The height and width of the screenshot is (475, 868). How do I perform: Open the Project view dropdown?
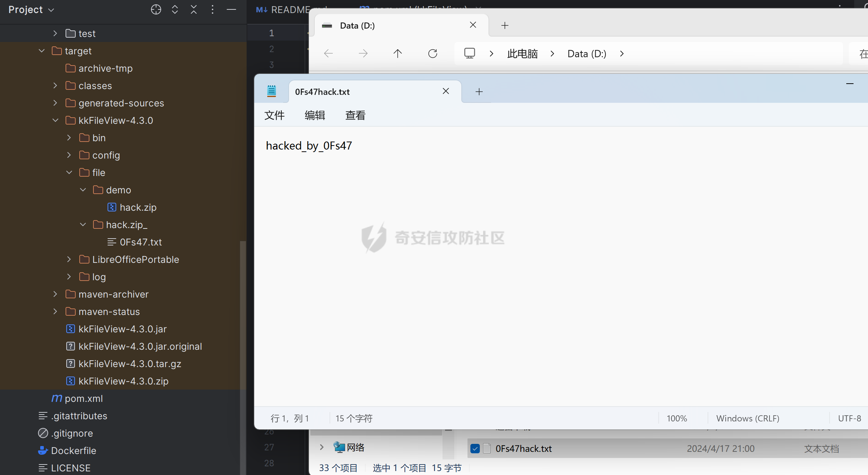(31, 10)
